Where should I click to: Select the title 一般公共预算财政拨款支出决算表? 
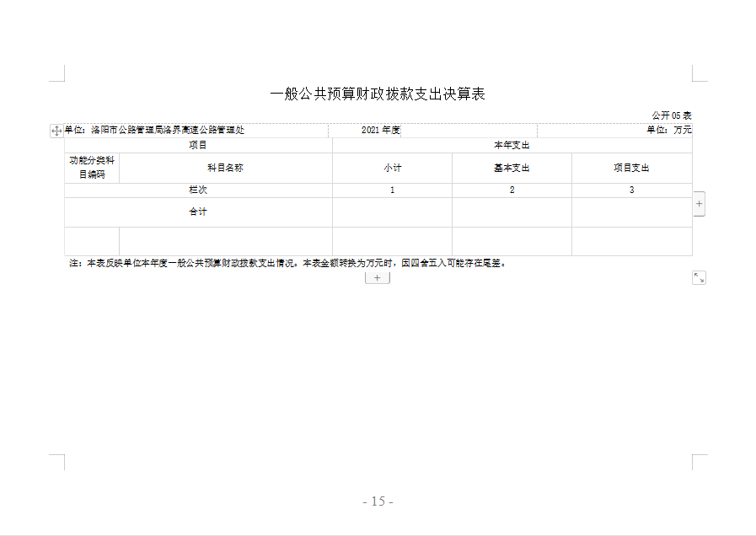pos(378,94)
